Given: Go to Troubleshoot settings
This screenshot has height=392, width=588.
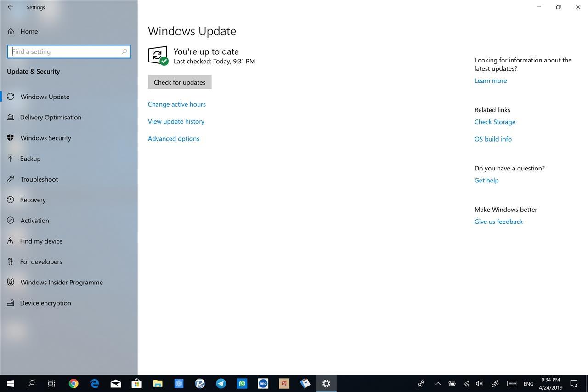Looking at the screenshot, I should click(39, 179).
